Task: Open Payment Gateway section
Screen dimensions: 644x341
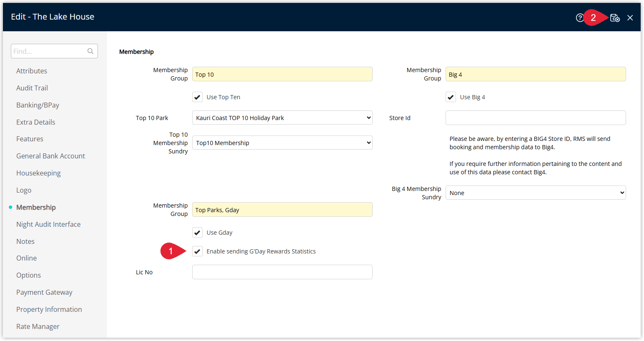Action: pyautogui.click(x=44, y=292)
